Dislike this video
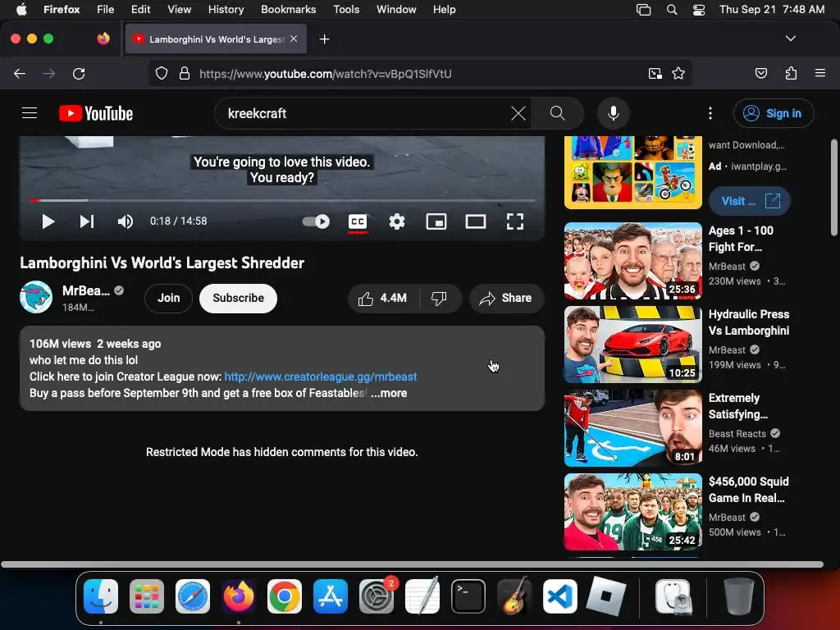 click(x=439, y=298)
